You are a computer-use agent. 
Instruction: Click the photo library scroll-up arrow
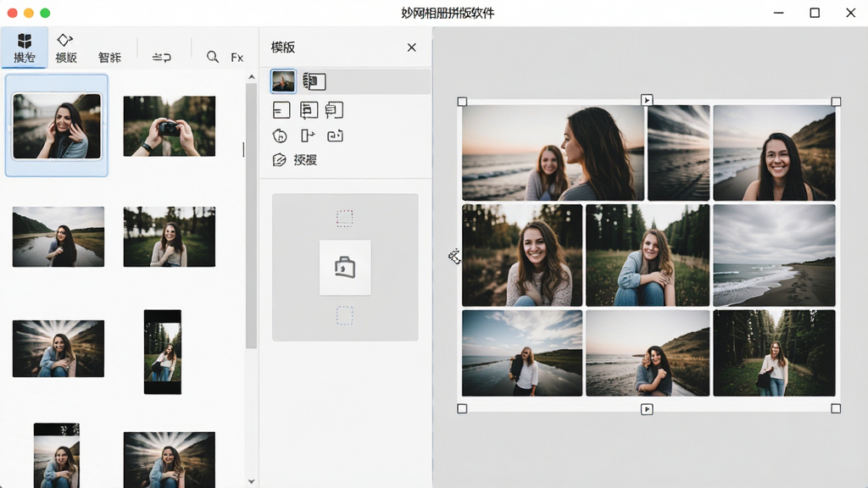coord(252,77)
